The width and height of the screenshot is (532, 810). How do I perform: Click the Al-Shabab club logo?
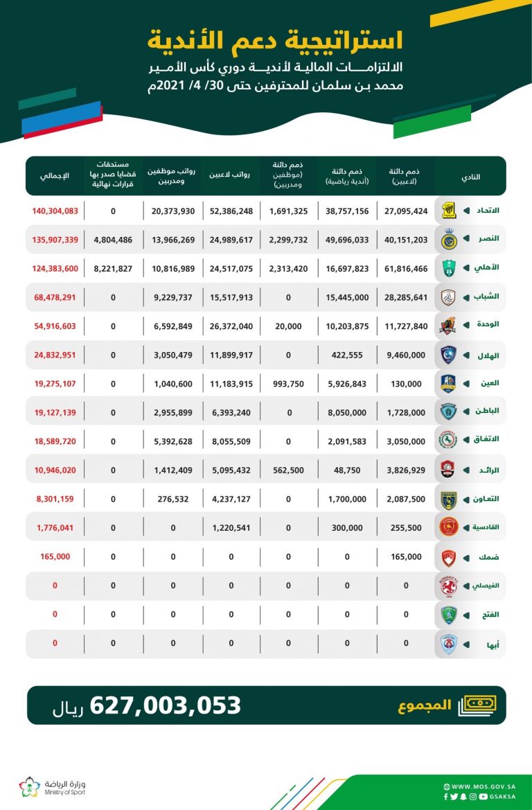(447, 297)
